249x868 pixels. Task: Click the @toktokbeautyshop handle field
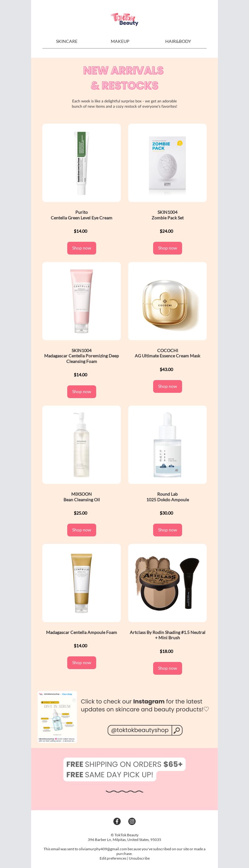click(140, 730)
